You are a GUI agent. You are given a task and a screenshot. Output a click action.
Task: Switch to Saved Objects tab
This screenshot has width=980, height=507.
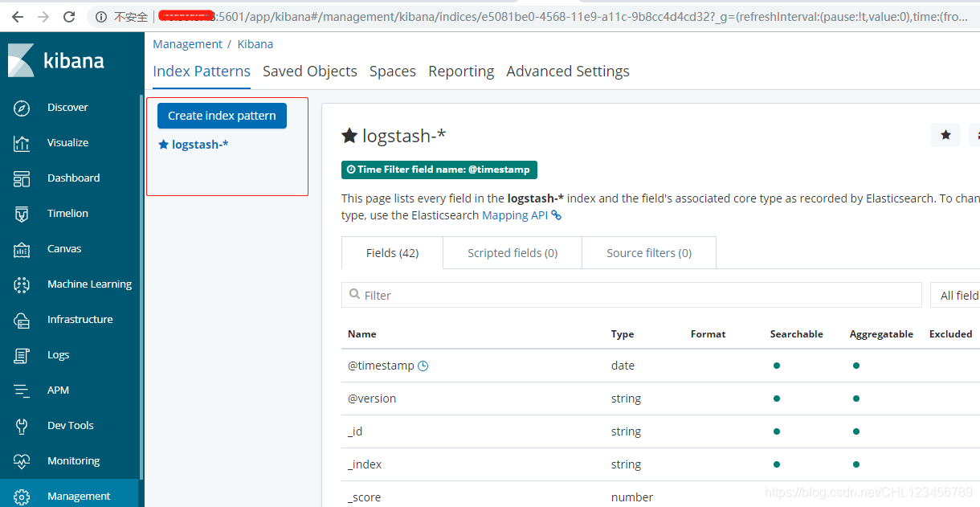(x=310, y=71)
